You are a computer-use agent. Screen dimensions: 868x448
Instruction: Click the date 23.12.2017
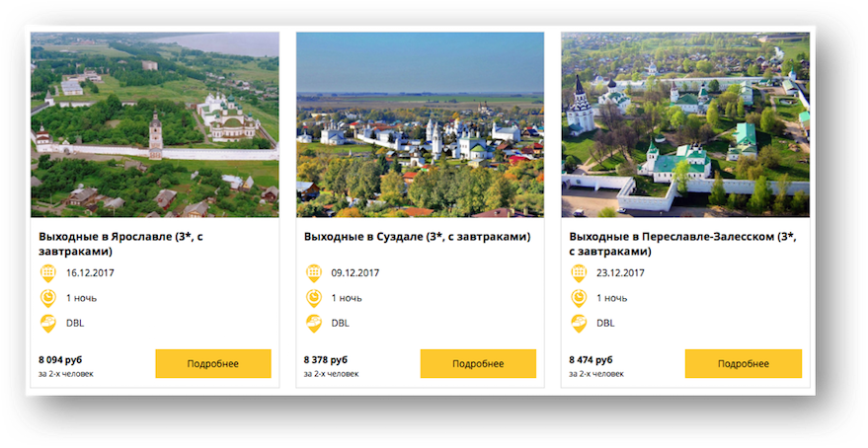(620, 273)
